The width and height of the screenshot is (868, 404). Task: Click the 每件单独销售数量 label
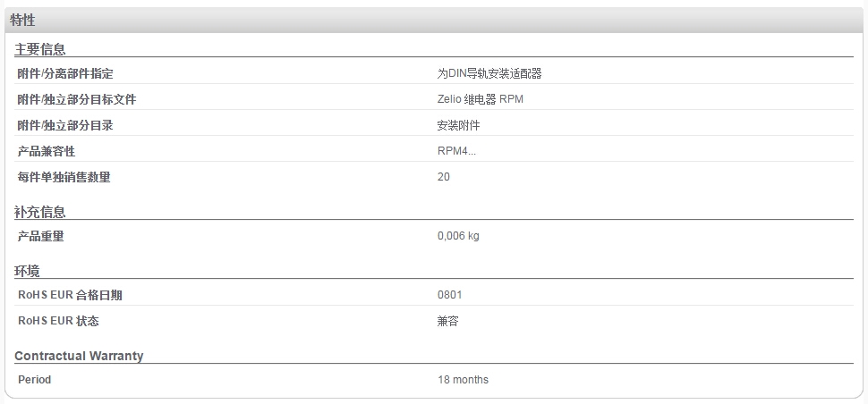tap(64, 177)
